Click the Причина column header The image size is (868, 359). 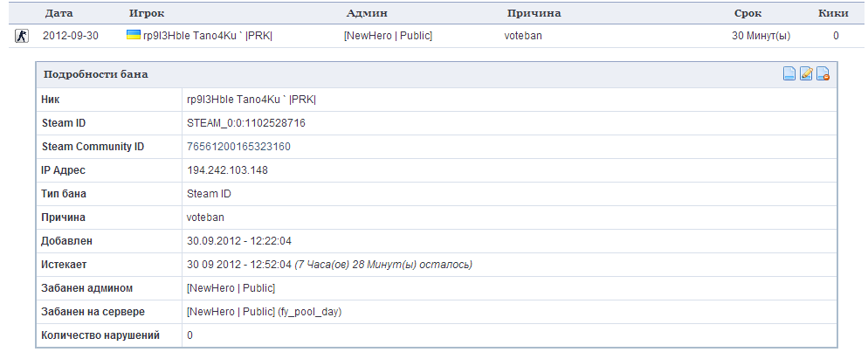[534, 13]
